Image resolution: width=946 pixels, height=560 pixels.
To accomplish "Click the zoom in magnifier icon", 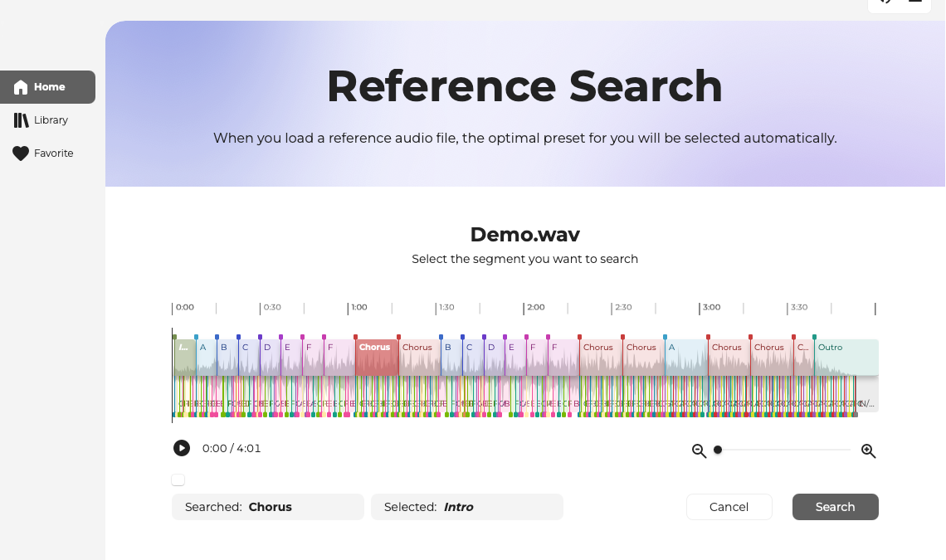I will click(868, 450).
